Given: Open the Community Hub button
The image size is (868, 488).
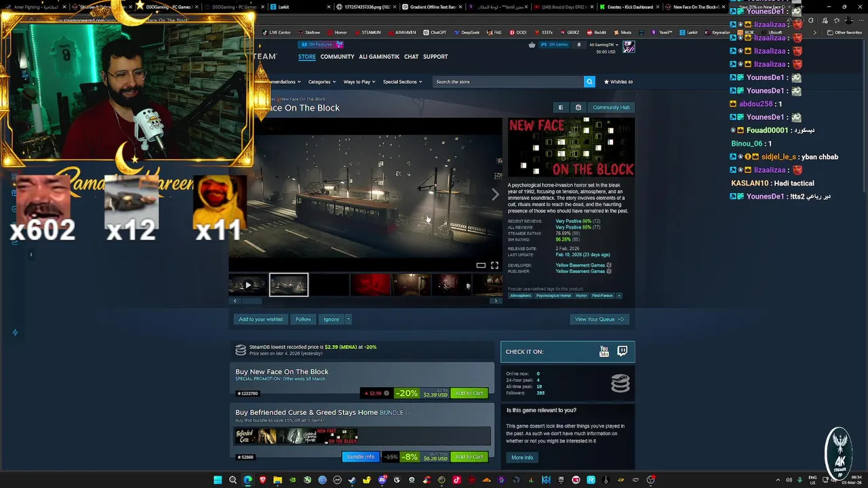Looking at the screenshot, I should point(611,107).
